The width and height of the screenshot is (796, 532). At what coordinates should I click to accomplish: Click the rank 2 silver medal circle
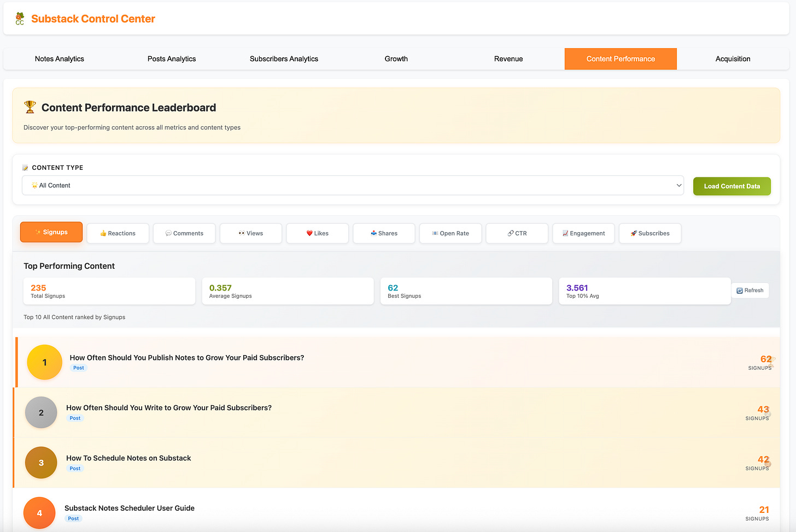point(41,412)
